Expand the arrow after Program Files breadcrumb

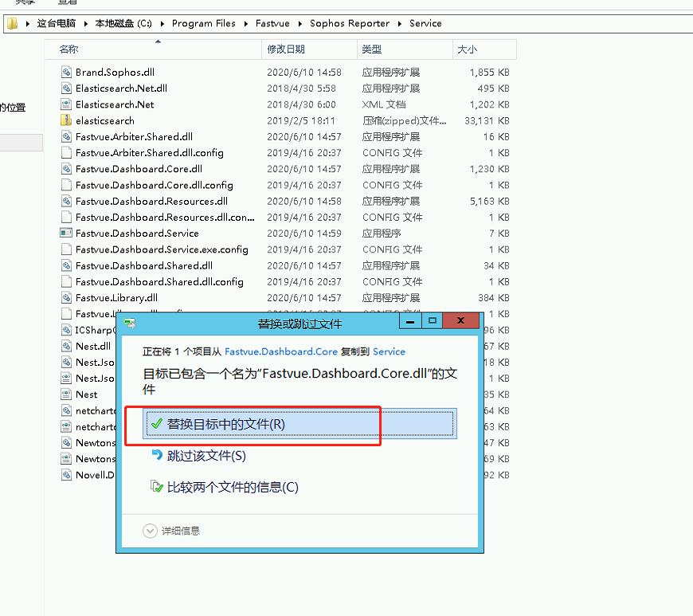pos(245,23)
